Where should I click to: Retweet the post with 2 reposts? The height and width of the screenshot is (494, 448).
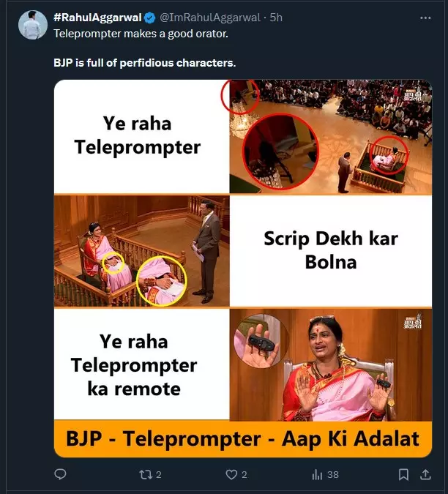click(x=146, y=474)
